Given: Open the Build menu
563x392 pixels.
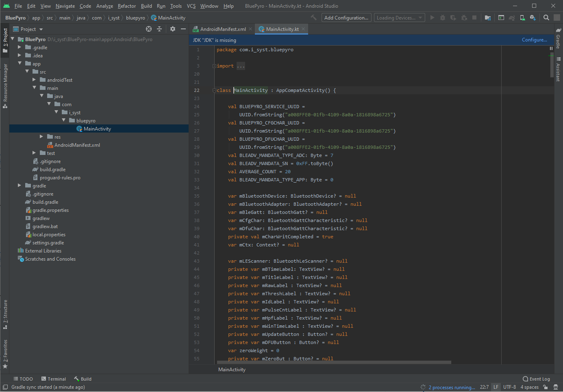Looking at the screenshot, I should (146, 6).
